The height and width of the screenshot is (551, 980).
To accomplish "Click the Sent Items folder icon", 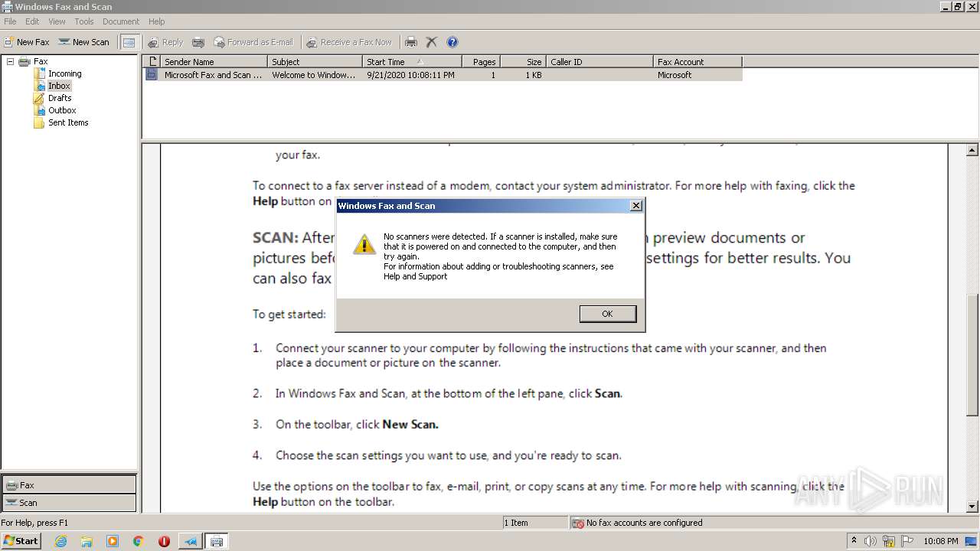I will tap(39, 122).
